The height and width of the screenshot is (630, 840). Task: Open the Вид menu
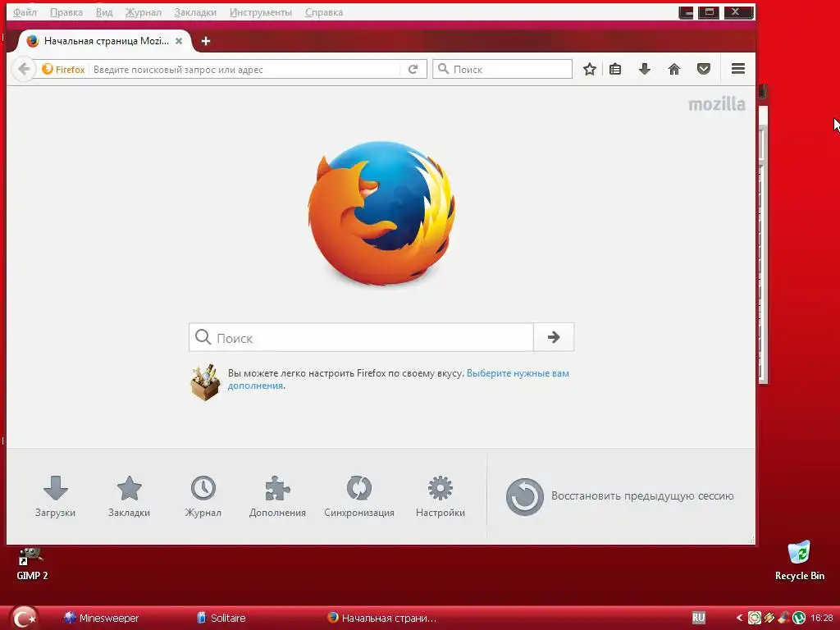(104, 12)
